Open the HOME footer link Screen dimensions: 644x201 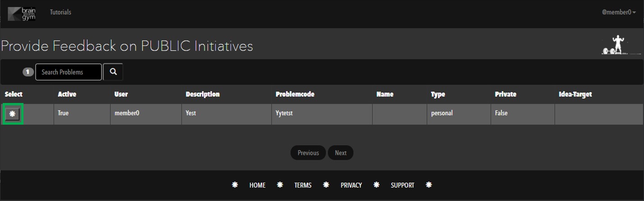pyautogui.click(x=257, y=185)
